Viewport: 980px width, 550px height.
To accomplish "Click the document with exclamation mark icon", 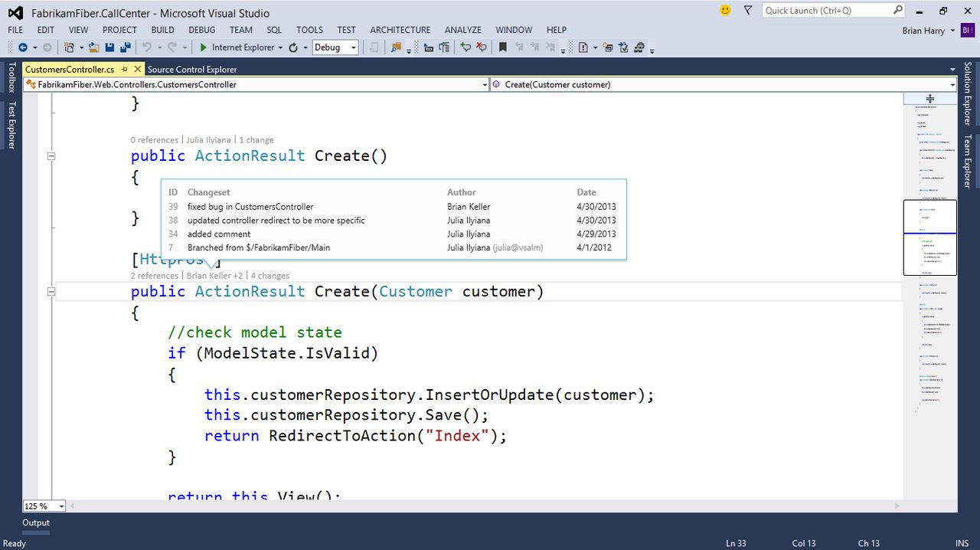I will point(583,47).
